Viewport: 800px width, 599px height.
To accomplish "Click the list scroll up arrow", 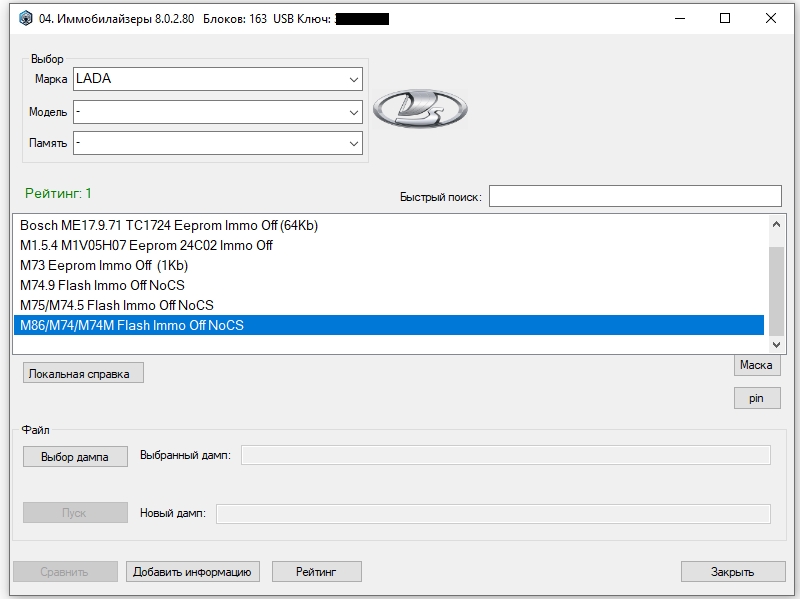I will coord(776,224).
